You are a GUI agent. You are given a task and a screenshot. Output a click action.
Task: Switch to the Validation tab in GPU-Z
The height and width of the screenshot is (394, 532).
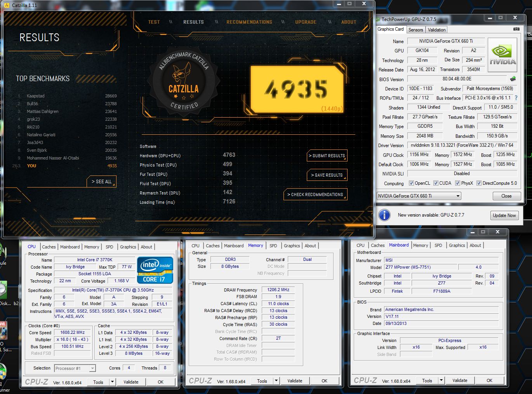tap(436, 30)
